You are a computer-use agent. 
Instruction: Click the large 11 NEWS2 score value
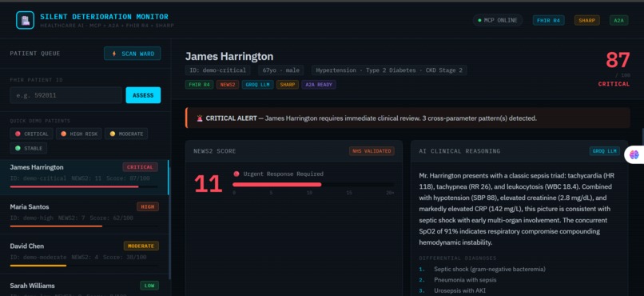209,184
